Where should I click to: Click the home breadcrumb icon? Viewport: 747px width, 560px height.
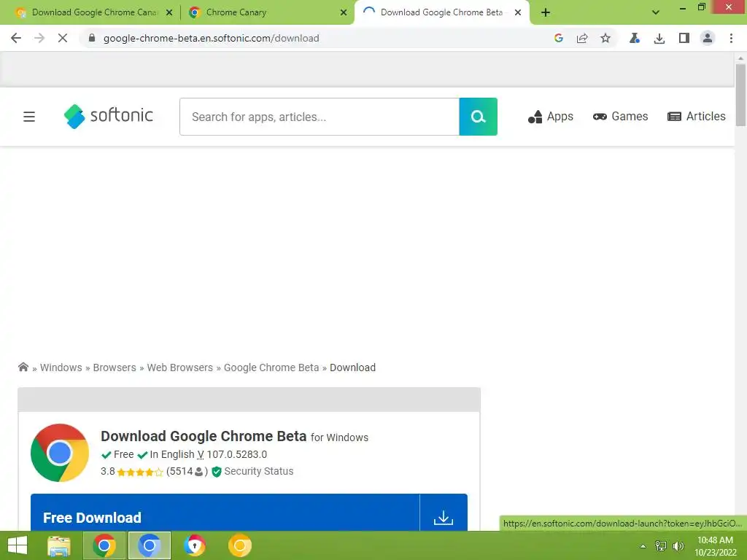(23, 367)
